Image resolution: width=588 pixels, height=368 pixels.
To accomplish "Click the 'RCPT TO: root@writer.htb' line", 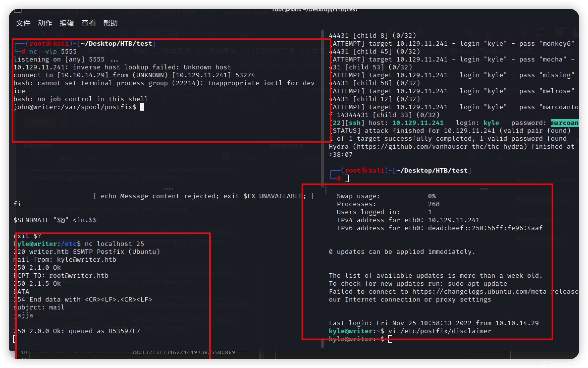I will tap(61, 276).
